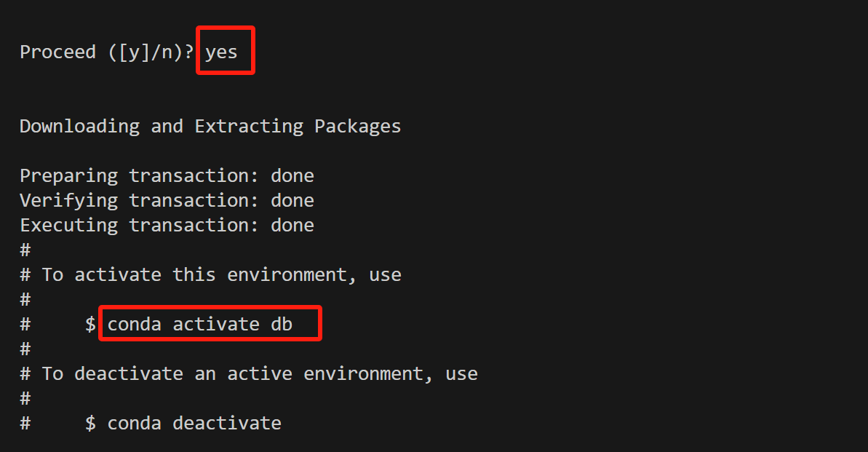The width and height of the screenshot is (868, 452).
Task: Click the word 'done' after Executing transaction
Action: (292, 226)
